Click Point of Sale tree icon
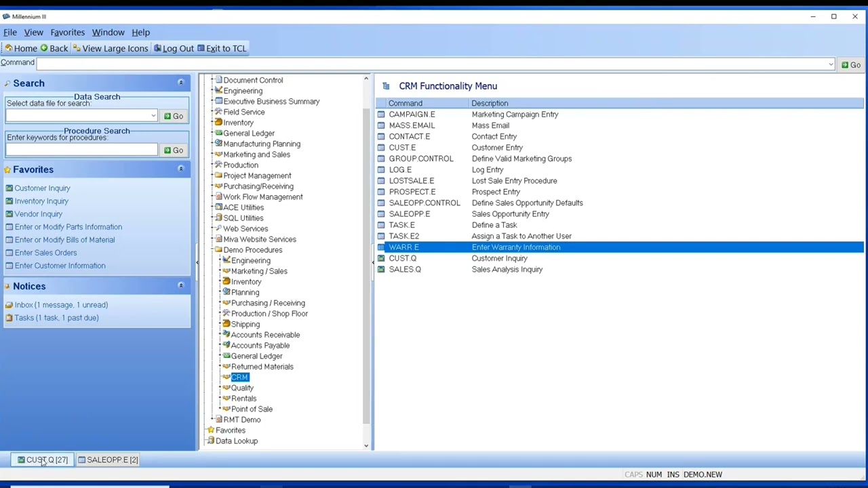The height and width of the screenshot is (488, 868). (x=226, y=409)
